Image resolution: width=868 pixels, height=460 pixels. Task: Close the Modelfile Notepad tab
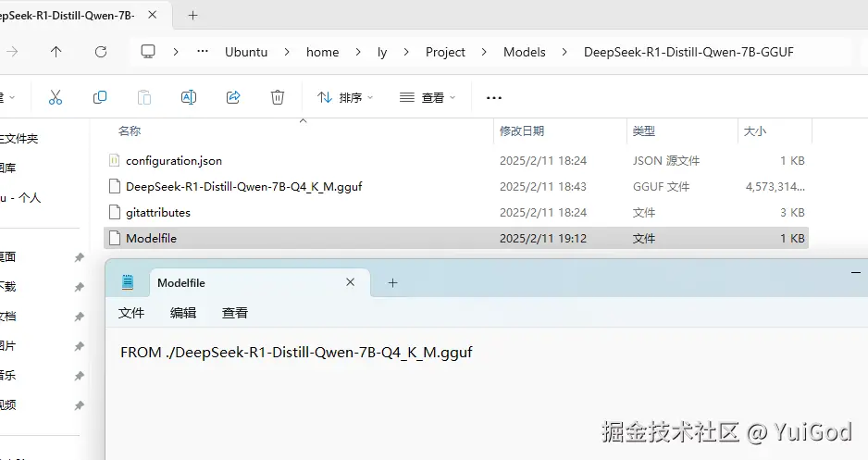(351, 282)
